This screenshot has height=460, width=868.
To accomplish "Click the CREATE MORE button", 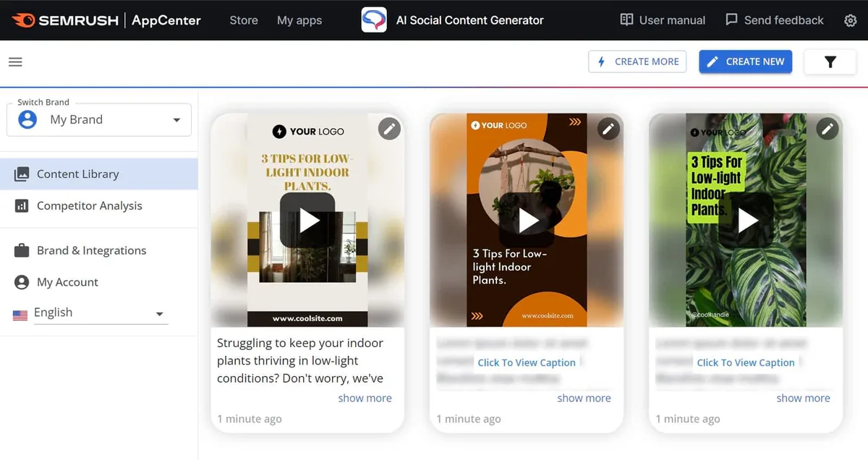I will pos(637,61).
